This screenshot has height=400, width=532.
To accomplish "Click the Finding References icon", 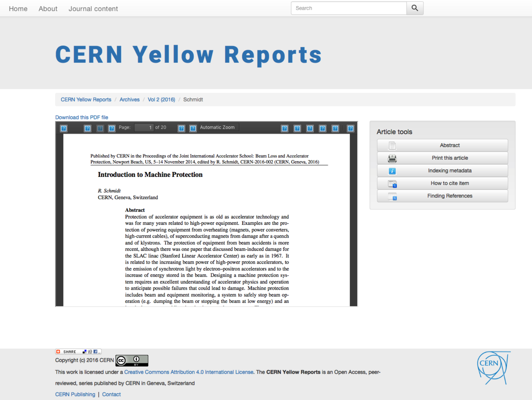I will coord(392,196).
